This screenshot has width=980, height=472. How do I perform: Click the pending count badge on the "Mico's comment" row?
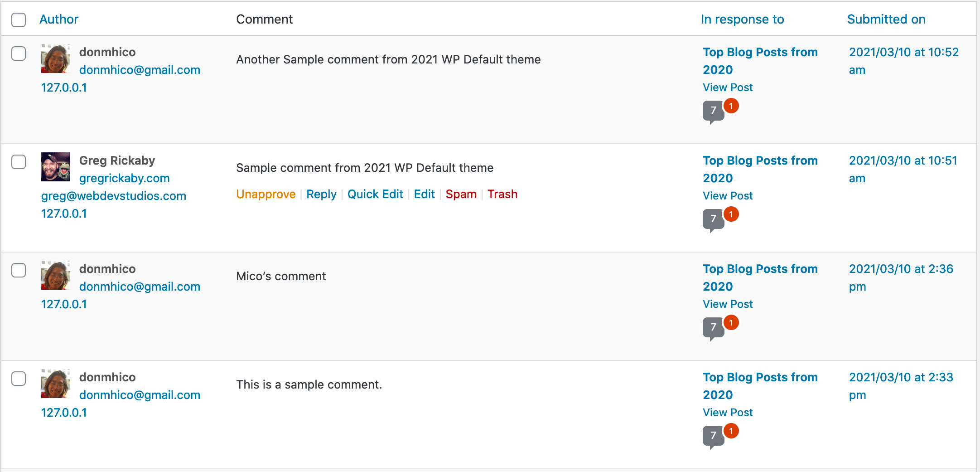pyautogui.click(x=731, y=322)
